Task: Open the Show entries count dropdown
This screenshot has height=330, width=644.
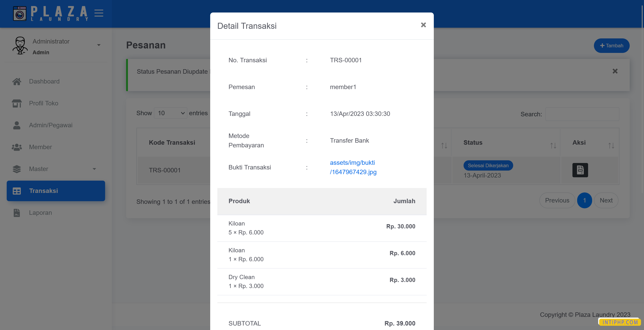Action: click(170, 113)
